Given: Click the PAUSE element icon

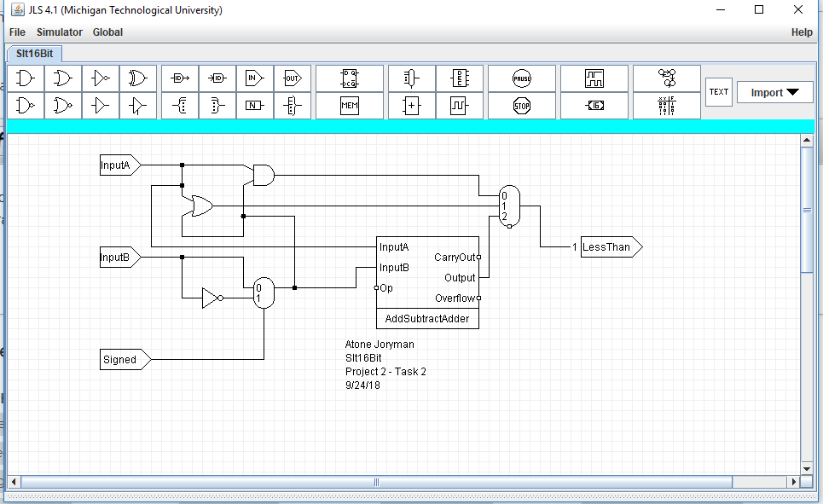Looking at the screenshot, I should tap(521, 78).
